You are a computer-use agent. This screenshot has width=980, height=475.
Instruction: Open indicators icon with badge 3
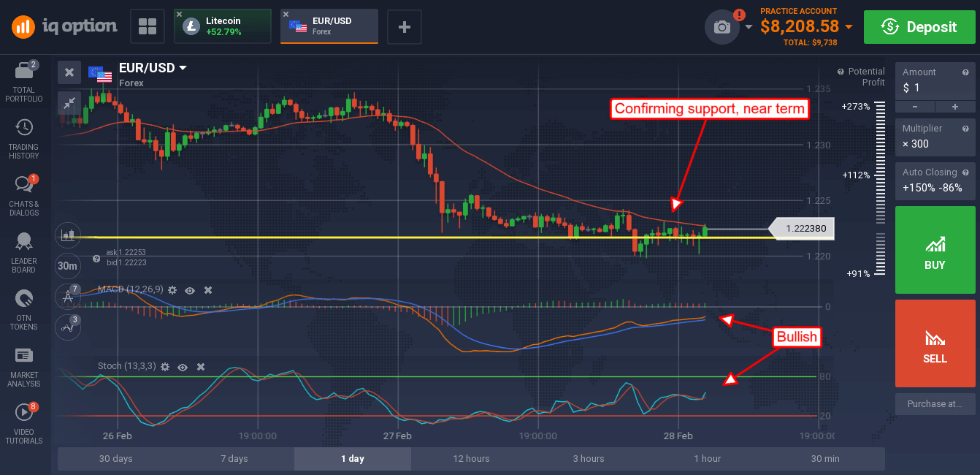coord(68,327)
